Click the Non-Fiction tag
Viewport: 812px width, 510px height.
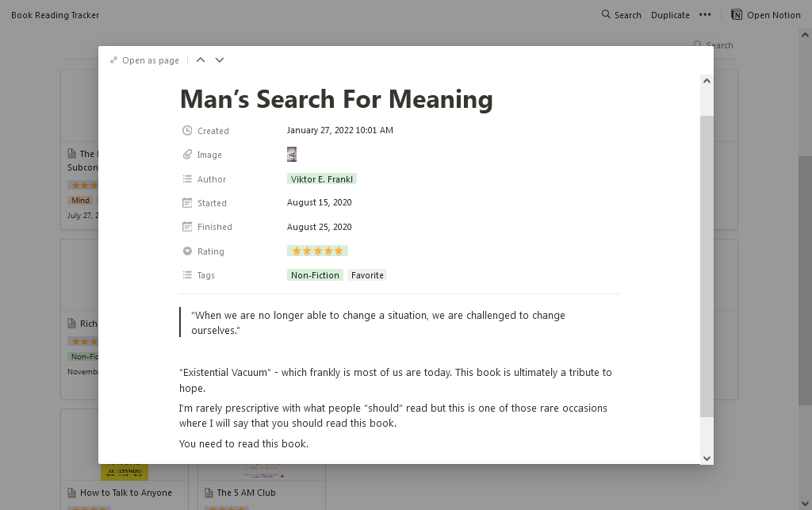point(315,275)
